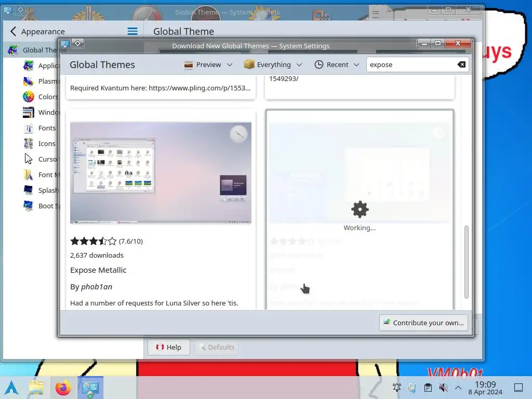Click the Expose Metallic star rating
The width and height of the screenshot is (532, 399).
[94, 241]
